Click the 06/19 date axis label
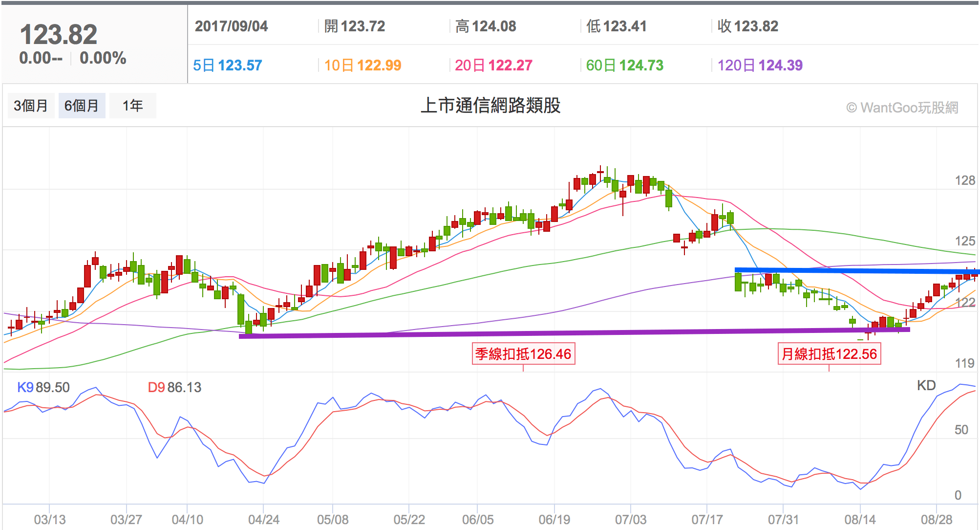 (554, 519)
